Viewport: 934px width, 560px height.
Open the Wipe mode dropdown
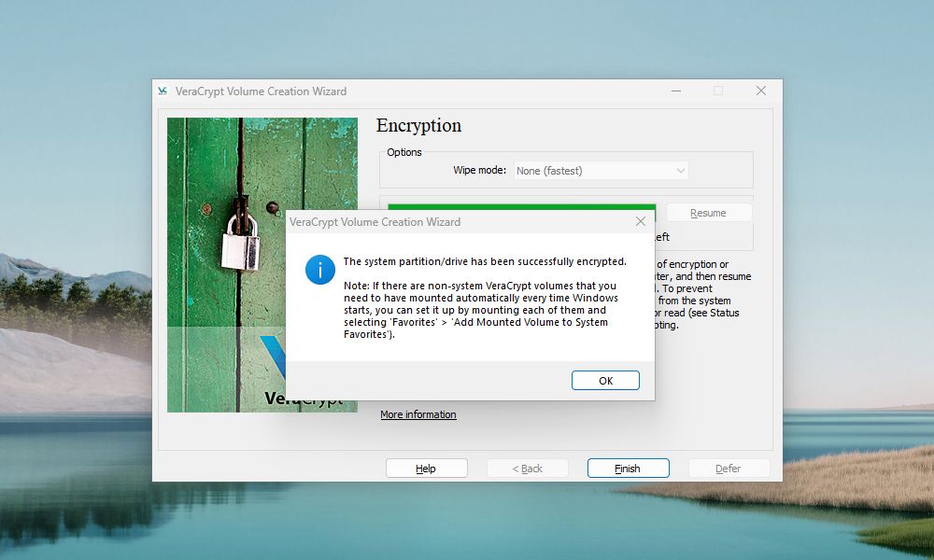coord(601,171)
